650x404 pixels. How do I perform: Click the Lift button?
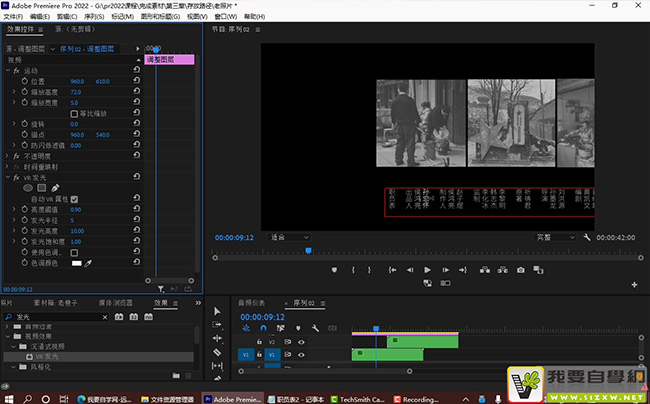pyautogui.click(x=485, y=270)
